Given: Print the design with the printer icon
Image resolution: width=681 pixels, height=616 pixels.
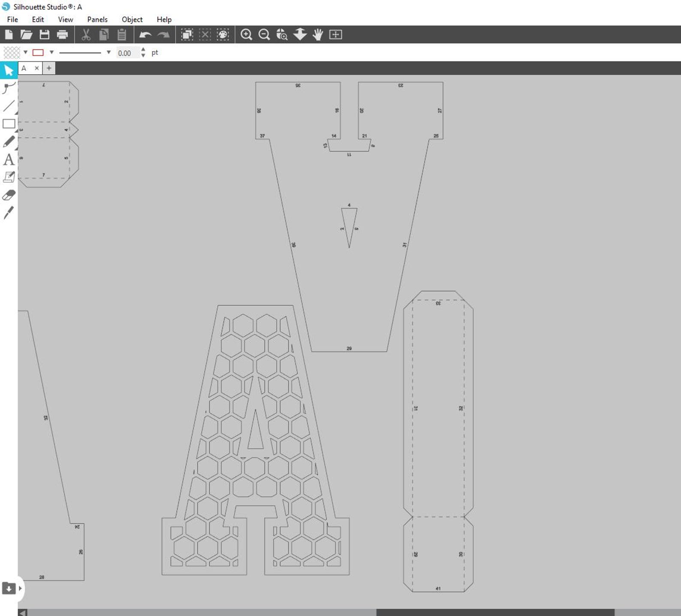Looking at the screenshot, I should point(63,34).
